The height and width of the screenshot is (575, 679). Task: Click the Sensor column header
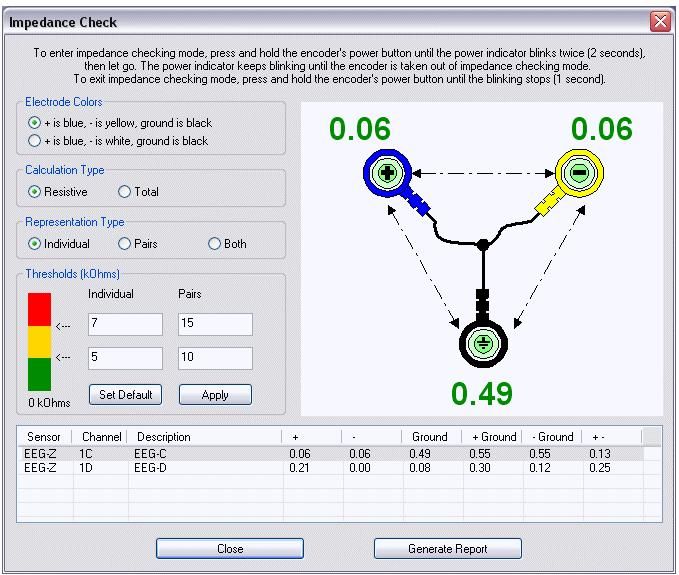click(45, 437)
